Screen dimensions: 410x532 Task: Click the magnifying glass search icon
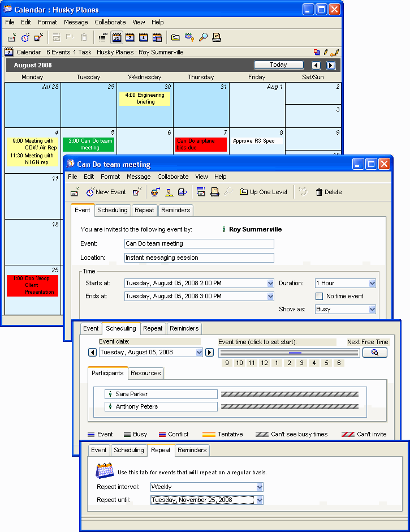(x=202, y=38)
